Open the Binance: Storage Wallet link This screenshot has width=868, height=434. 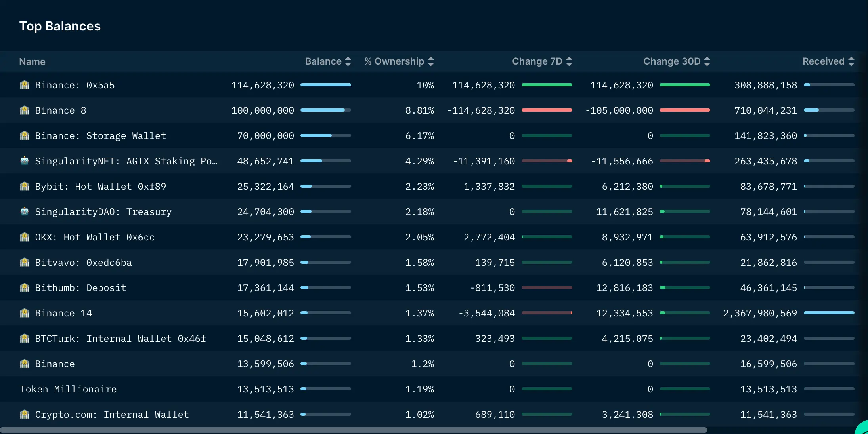click(x=100, y=136)
